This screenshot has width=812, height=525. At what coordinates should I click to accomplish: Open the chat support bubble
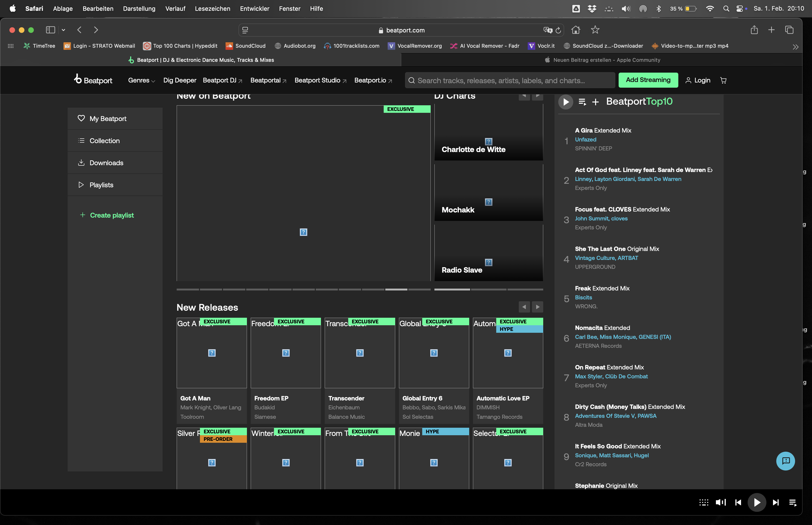pyautogui.click(x=785, y=461)
